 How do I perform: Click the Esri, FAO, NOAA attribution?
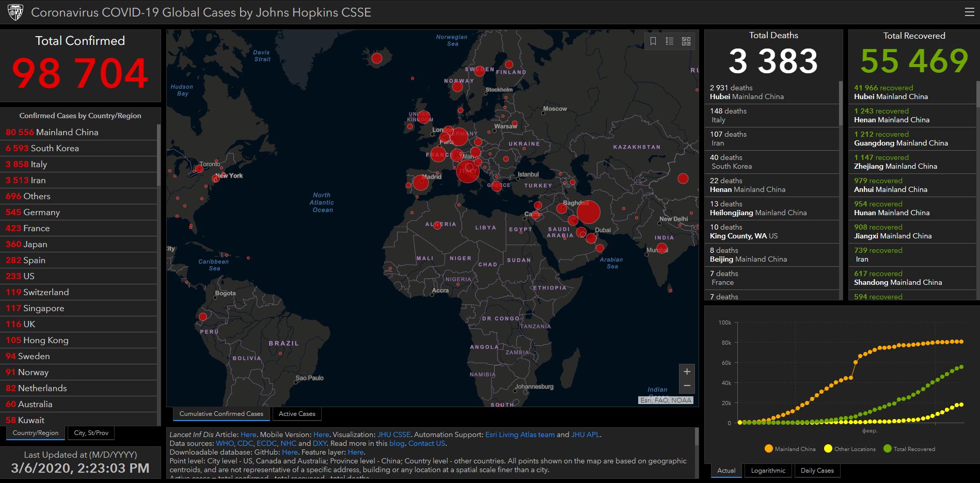666,400
